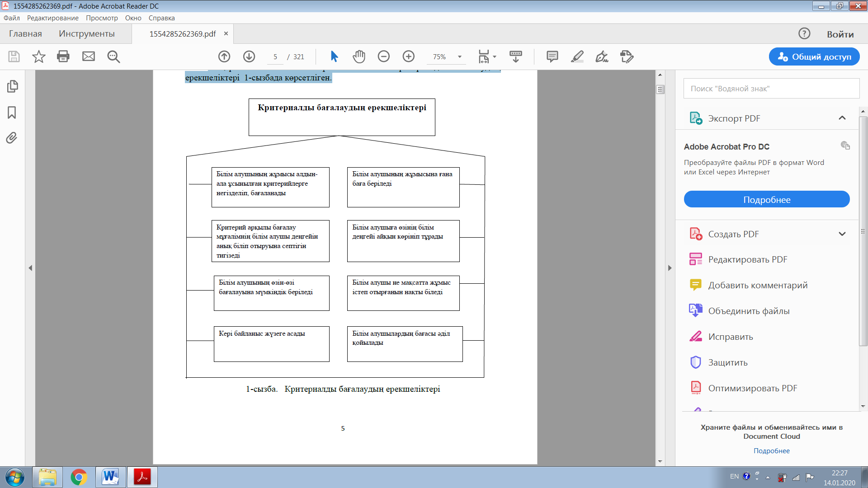Click the Общий доступ button

814,56
